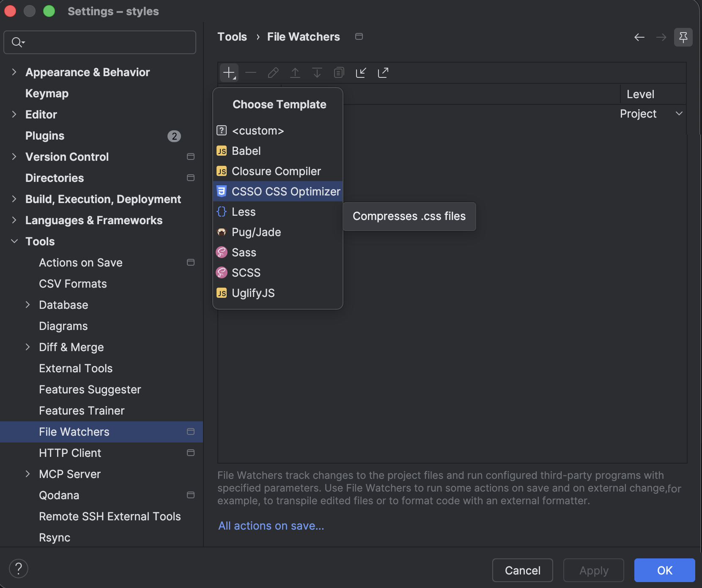Screen dimensions: 702x588
Task: Select Qodana in the settings tree
Action: 59,495
